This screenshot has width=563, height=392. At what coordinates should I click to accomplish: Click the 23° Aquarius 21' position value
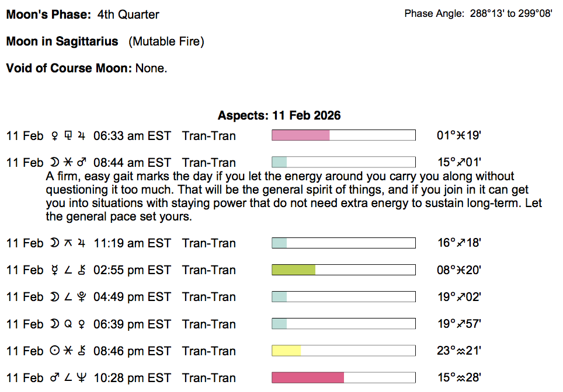458,351
